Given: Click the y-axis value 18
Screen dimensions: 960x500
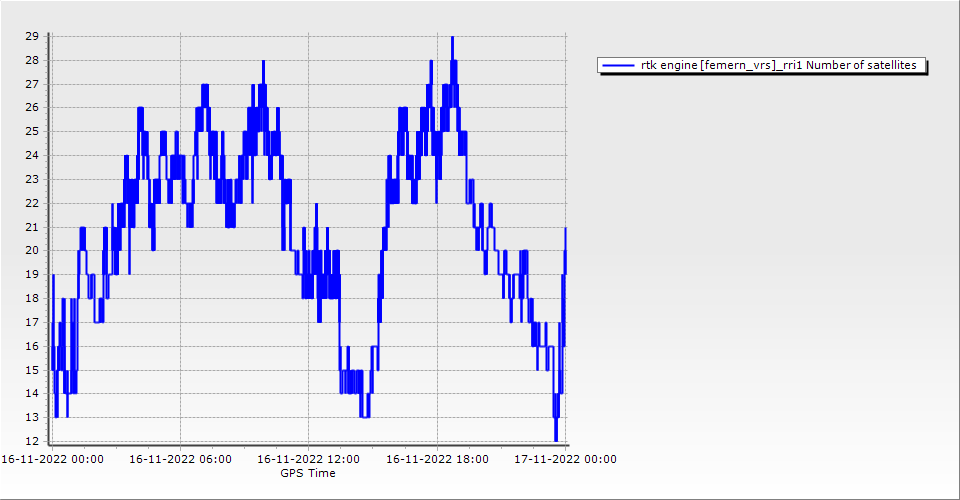Looking at the screenshot, I should [31, 298].
